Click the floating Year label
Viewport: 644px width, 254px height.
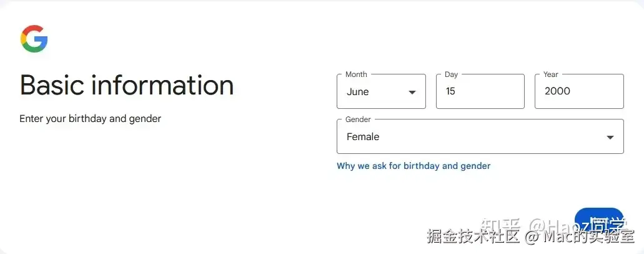pos(550,74)
